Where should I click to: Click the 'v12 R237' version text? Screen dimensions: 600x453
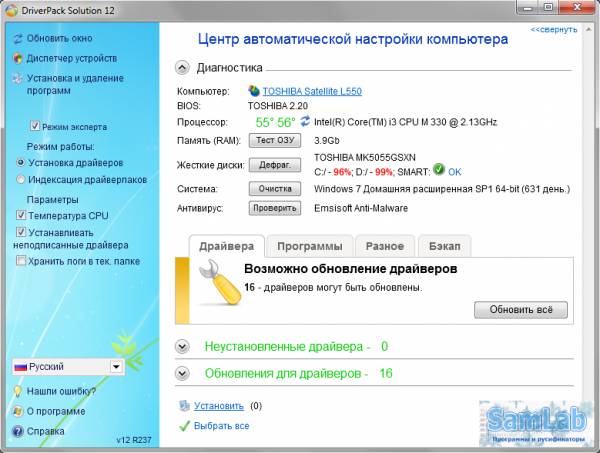pyautogui.click(x=134, y=440)
